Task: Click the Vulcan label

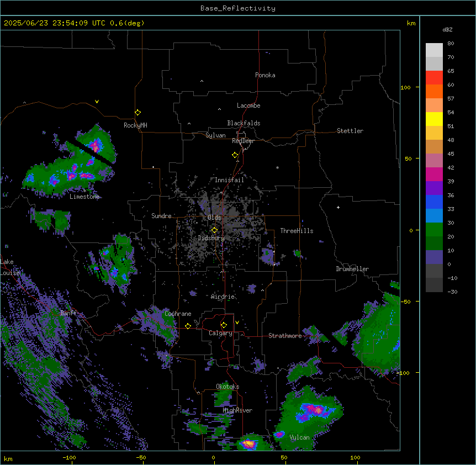Action: point(300,437)
